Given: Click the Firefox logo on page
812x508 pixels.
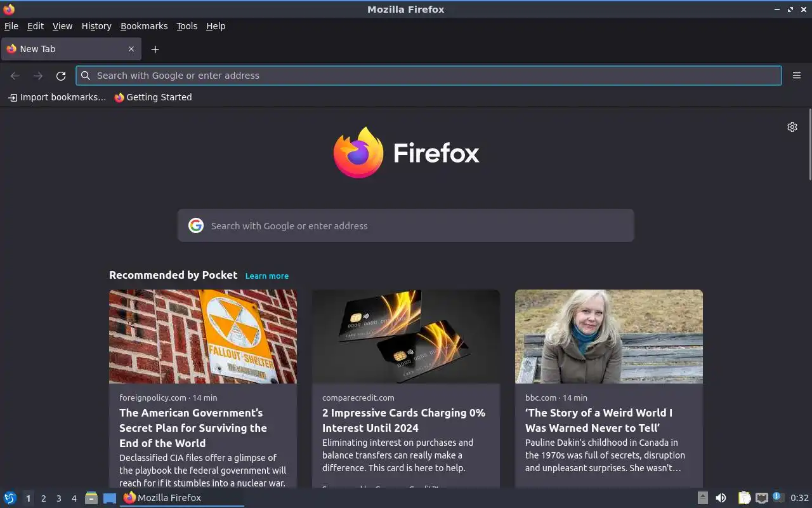Looking at the screenshot, I should 406,152.
